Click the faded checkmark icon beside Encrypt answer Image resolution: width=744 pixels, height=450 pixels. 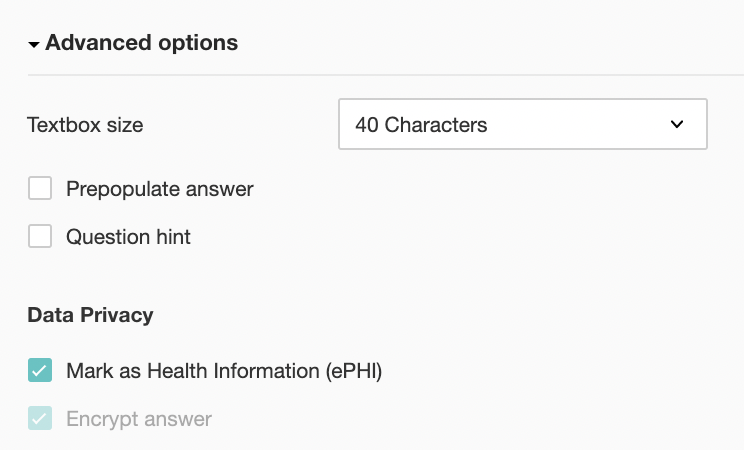[x=40, y=419]
